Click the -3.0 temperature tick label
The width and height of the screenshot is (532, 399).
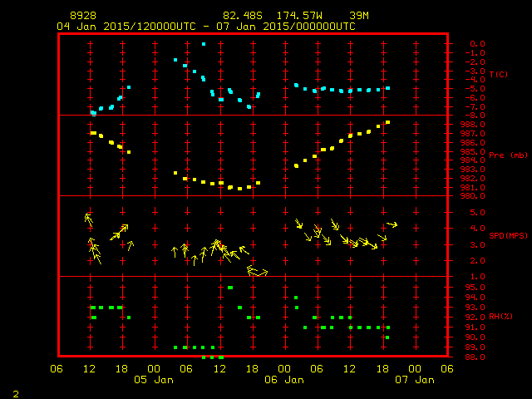pos(475,71)
